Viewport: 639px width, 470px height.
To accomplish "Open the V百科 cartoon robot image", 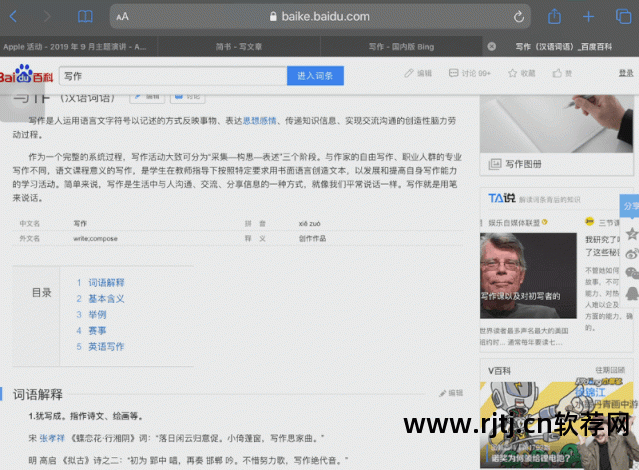I will tap(557, 425).
